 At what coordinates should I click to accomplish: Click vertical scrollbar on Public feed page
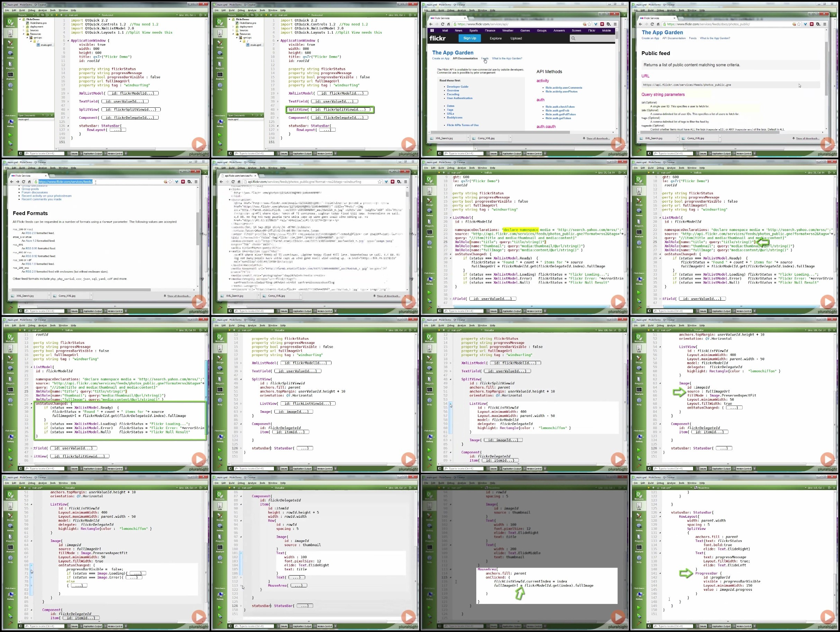pos(826,68)
